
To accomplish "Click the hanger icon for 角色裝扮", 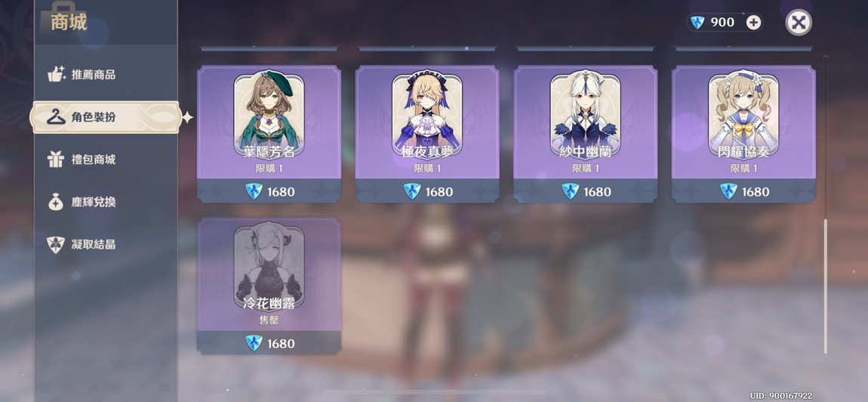I will (x=56, y=117).
